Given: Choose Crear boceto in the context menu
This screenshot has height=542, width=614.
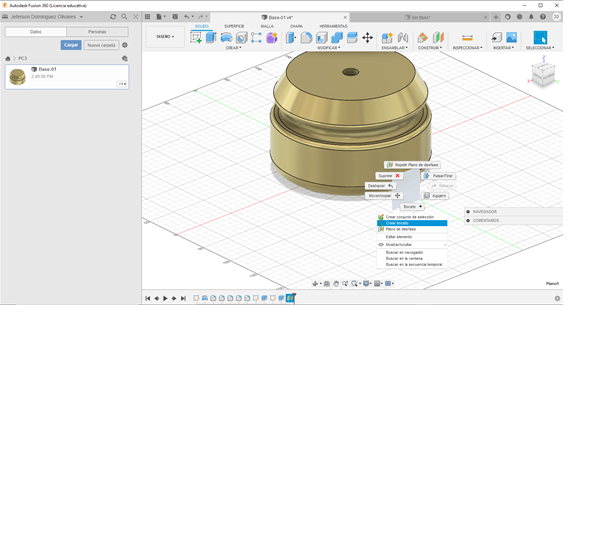Looking at the screenshot, I should (412, 223).
